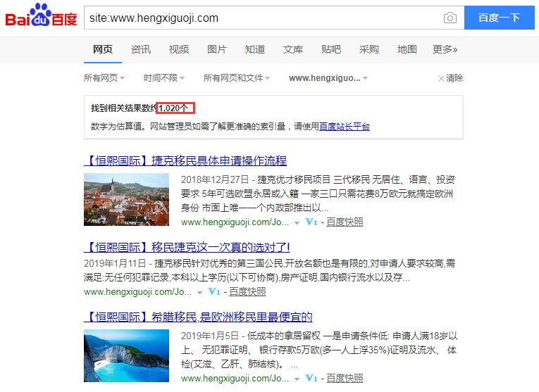Click V1 badge on first result

click(311, 222)
